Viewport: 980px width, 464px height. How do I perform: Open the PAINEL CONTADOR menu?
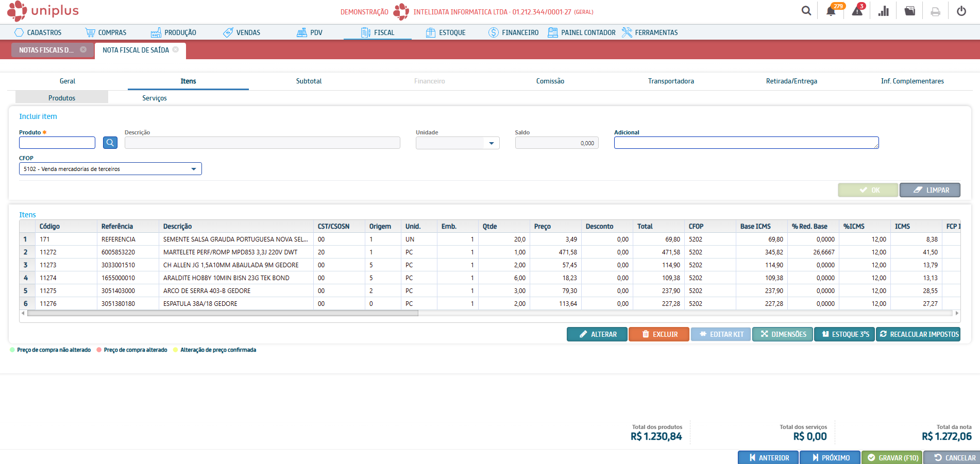(x=582, y=32)
